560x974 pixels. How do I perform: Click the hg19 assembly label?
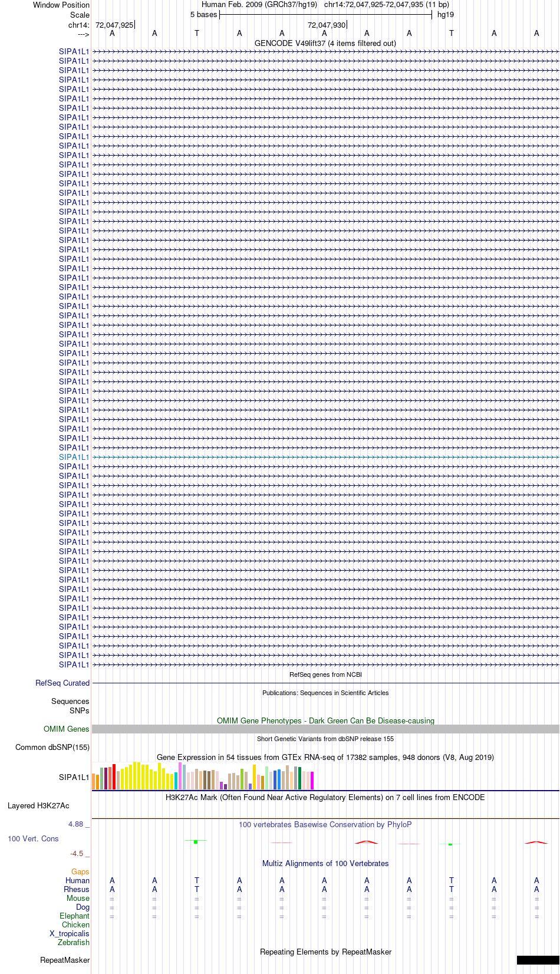(446, 14)
